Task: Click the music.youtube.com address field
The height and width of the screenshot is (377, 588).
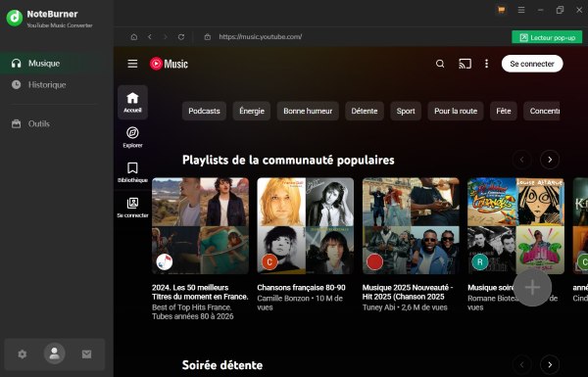Action: tap(261, 37)
